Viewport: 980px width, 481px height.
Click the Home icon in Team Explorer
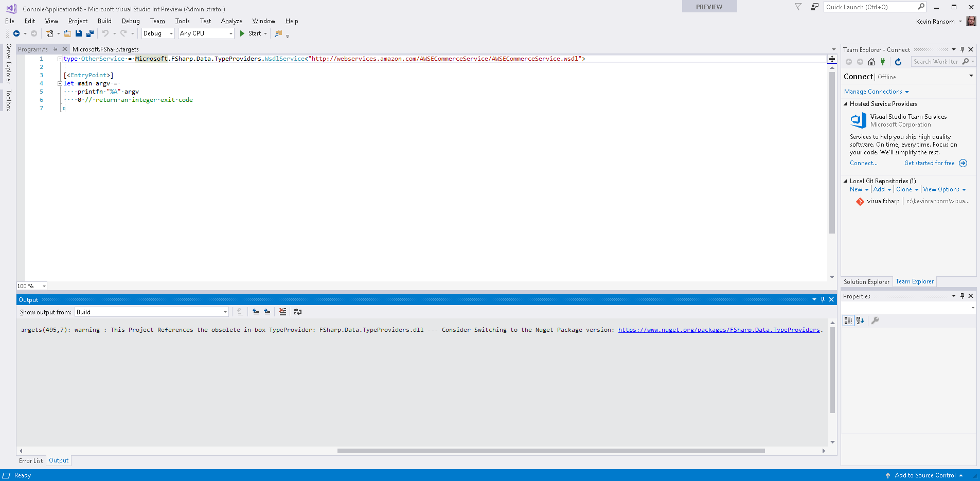pos(871,62)
